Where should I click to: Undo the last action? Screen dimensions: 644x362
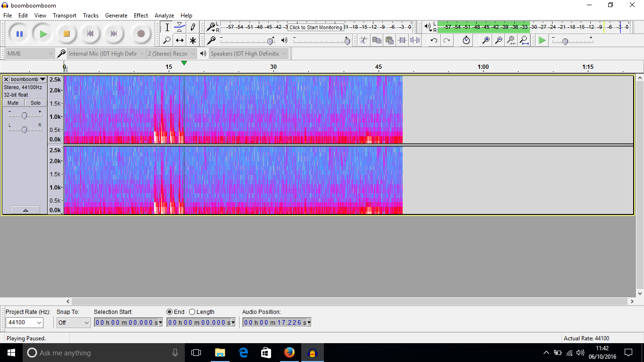[x=434, y=40]
